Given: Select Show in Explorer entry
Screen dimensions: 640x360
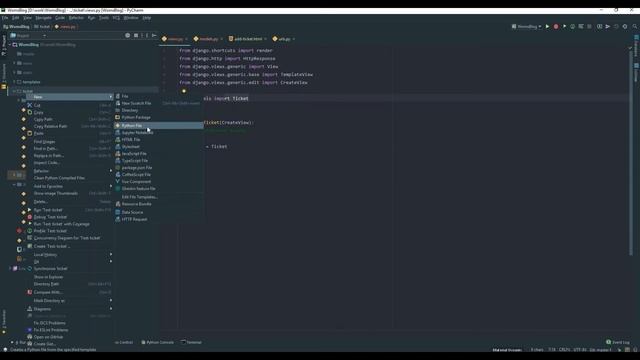Looking at the screenshot, I should (x=69, y=277).
